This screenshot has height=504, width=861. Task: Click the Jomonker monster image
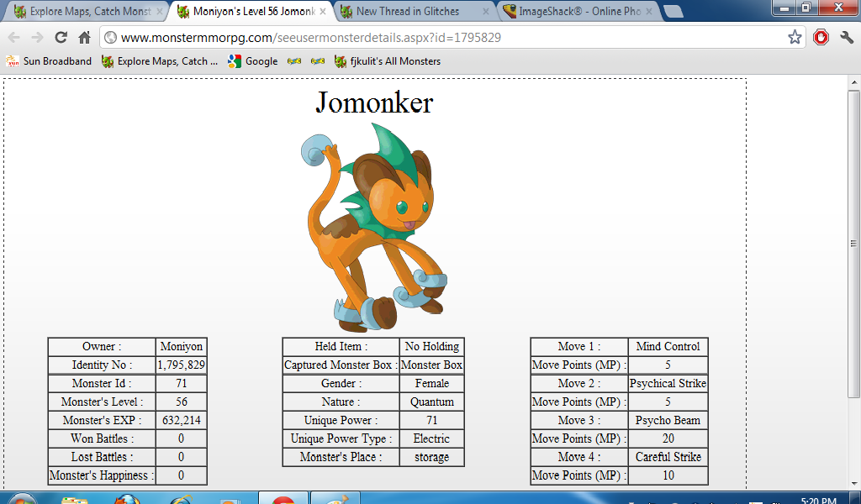pyautogui.click(x=374, y=227)
